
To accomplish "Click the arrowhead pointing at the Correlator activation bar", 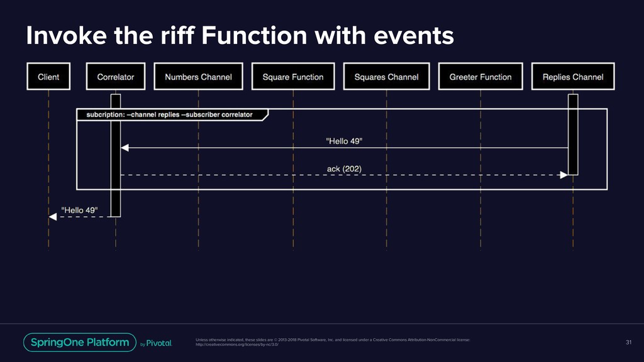I will click(125, 148).
